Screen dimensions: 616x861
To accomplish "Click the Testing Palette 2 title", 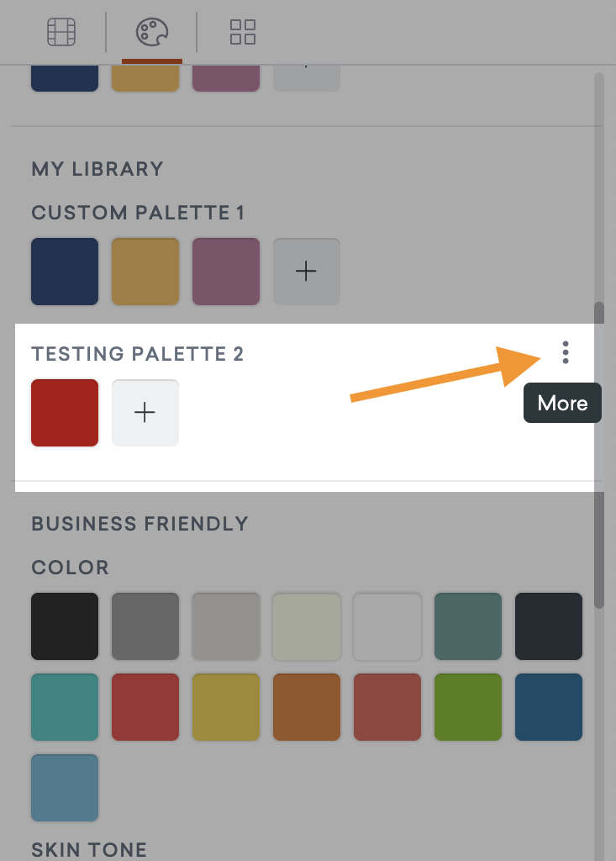I will point(137,354).
